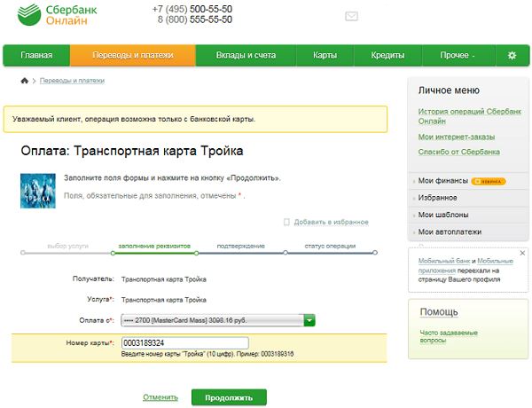
Task: Click 'заполнение реквизитов' progress step
Action: pos(154,246)
